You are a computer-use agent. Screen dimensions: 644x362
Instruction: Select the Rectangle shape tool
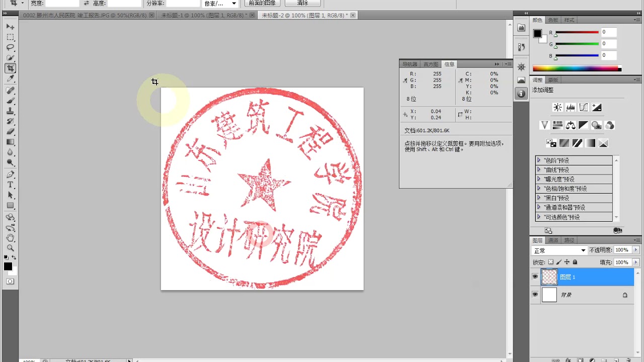10,206
